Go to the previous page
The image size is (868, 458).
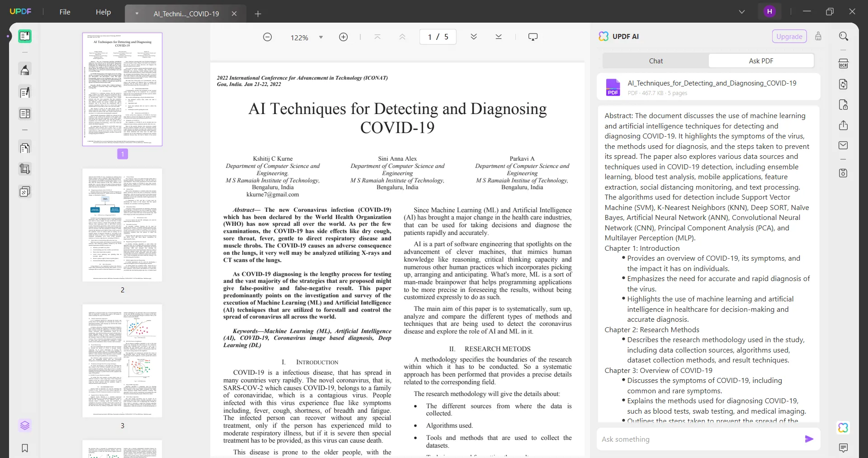(x=402, y=37)
